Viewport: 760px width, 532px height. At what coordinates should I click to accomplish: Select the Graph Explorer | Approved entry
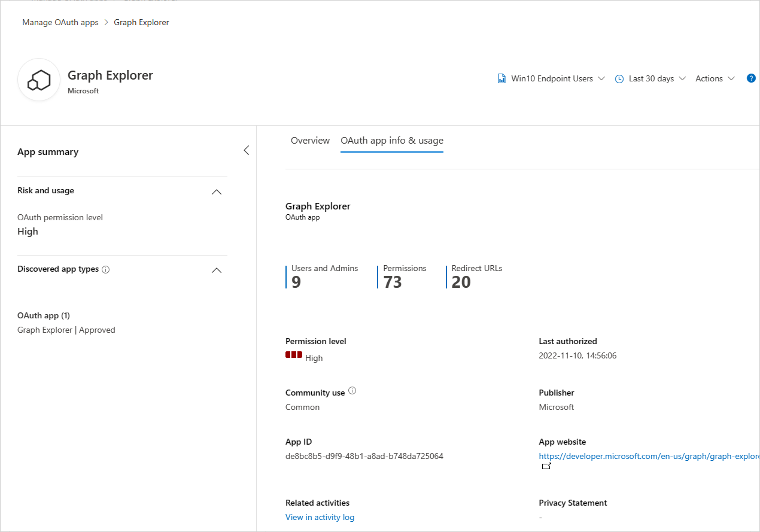tap(66, 330)
